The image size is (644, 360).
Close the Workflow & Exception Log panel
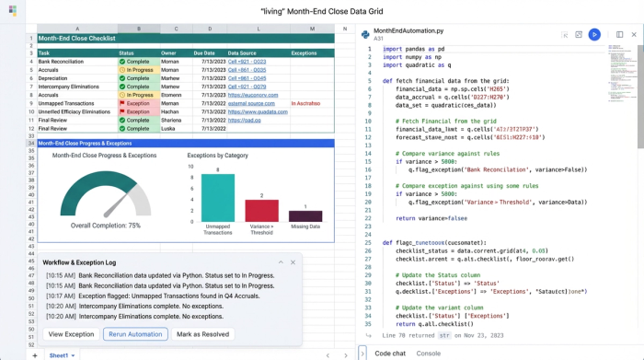(293, 262)
